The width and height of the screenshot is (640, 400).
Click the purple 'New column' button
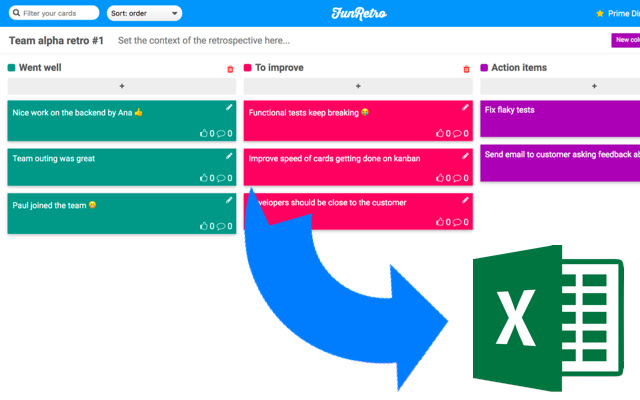[626, 40]
